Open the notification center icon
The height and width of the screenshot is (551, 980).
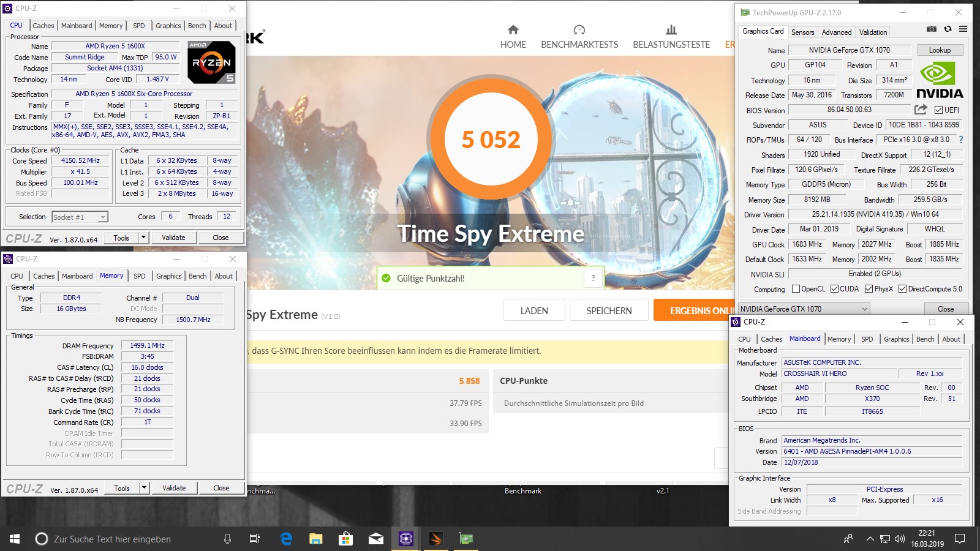click(960, 539)
